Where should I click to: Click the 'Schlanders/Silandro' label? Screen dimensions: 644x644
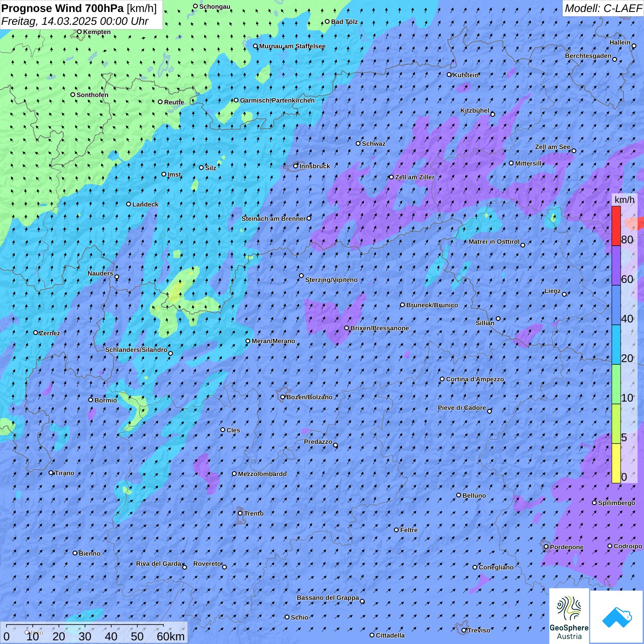tap(136, 350)
